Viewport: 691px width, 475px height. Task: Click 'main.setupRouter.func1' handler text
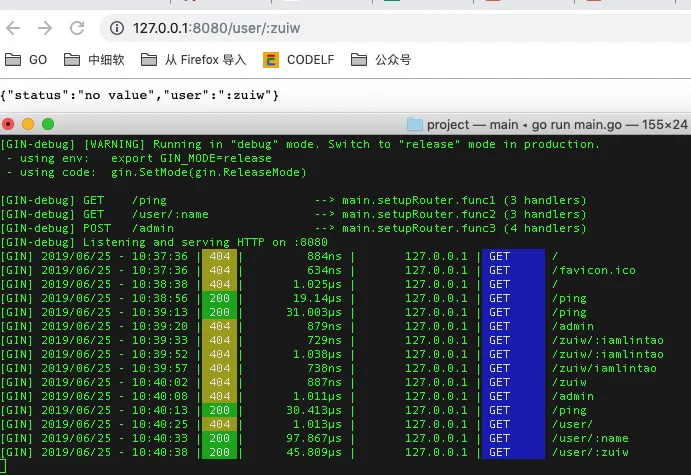tap(419, 200)
